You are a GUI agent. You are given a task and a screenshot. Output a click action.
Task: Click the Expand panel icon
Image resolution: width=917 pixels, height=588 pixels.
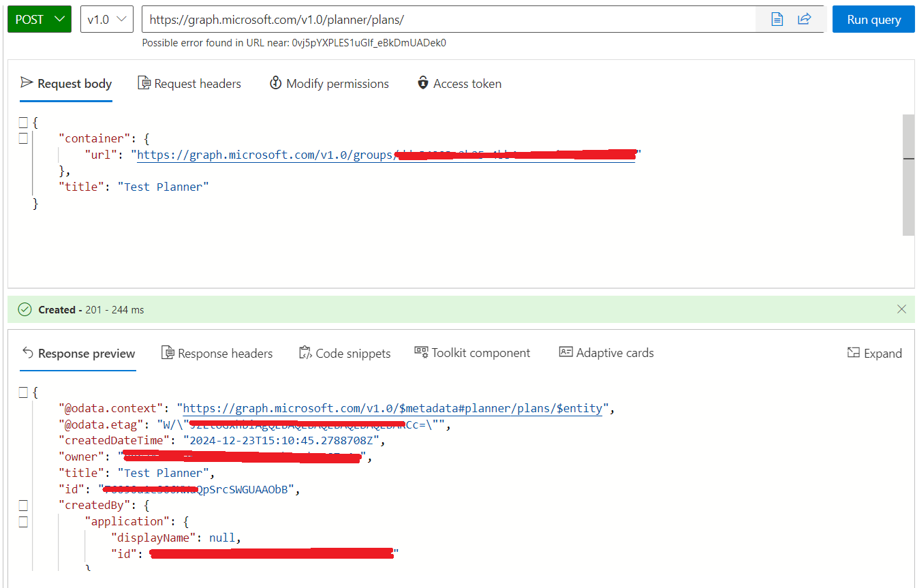[x=854, y=353]
